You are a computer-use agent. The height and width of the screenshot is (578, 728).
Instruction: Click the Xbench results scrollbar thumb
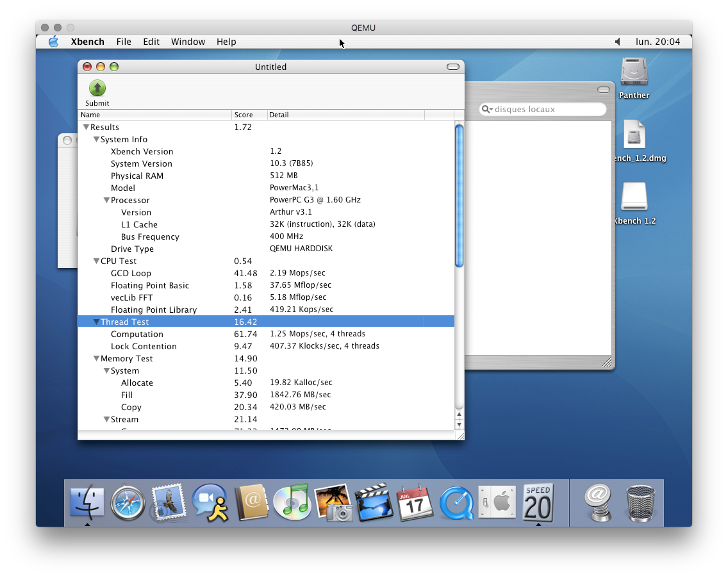[x=459, y=195]
